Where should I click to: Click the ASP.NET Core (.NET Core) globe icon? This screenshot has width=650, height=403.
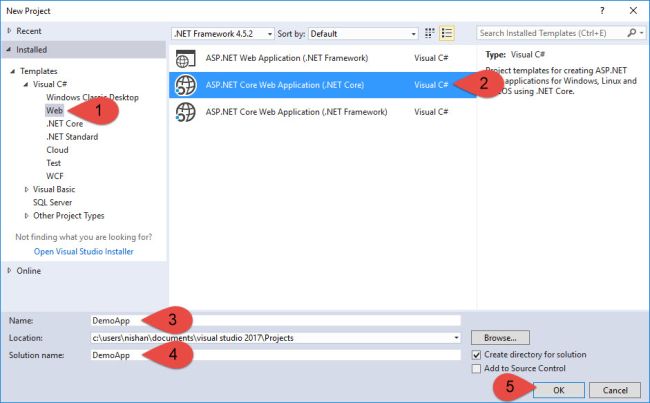pos(185,85)
